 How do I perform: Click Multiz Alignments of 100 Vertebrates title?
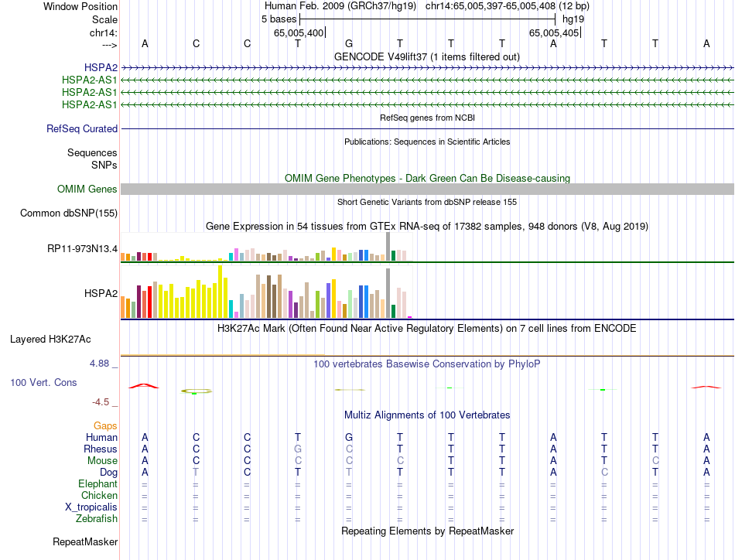tap(428, 415)
